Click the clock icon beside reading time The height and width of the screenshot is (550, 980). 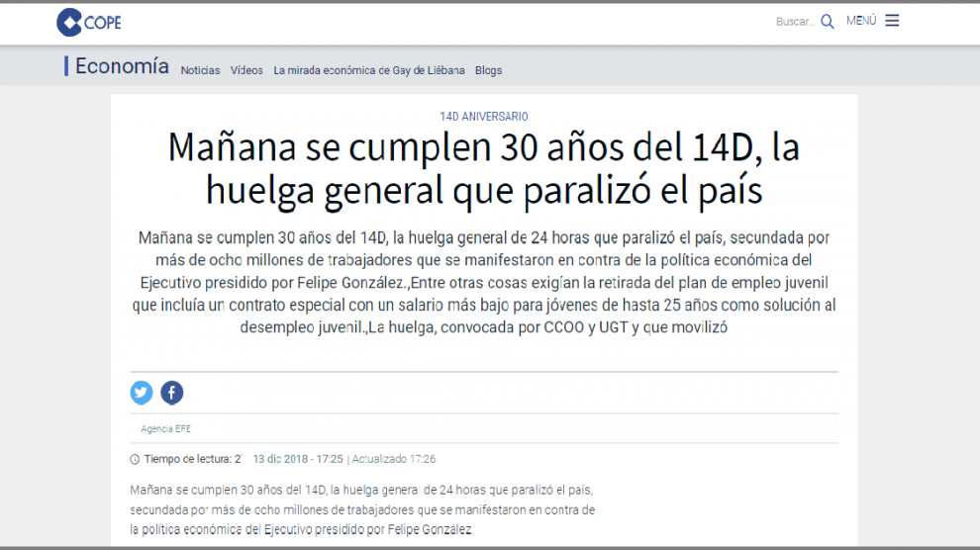[x=135, y=459]
